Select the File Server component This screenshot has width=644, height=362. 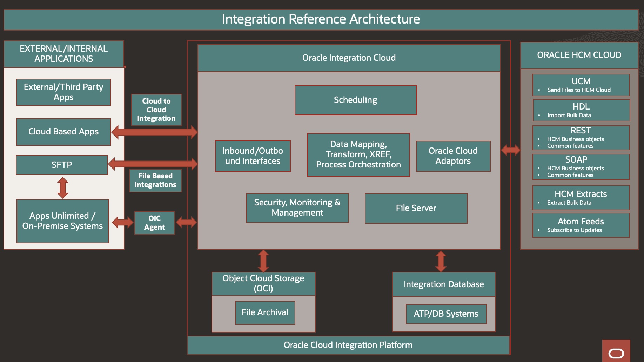[416, 208]
